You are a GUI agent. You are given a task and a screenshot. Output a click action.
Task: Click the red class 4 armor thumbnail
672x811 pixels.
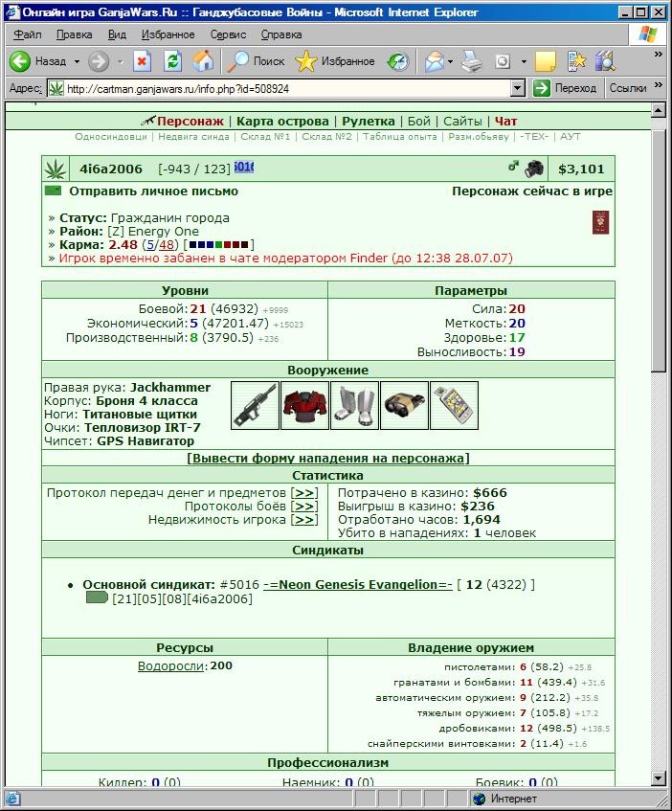304,406
